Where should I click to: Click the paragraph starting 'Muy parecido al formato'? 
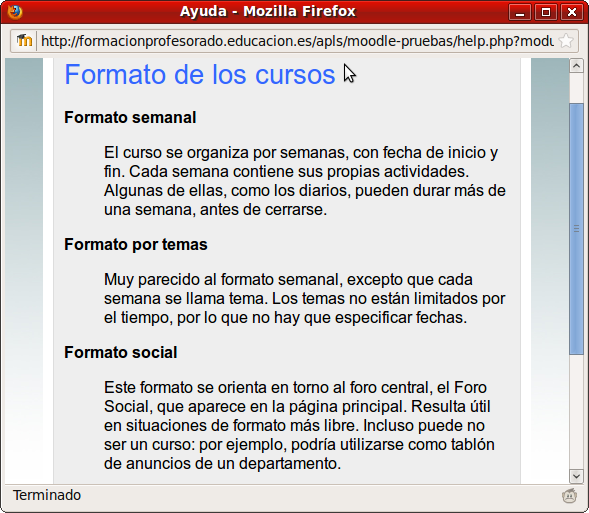[x=305, y=299]
